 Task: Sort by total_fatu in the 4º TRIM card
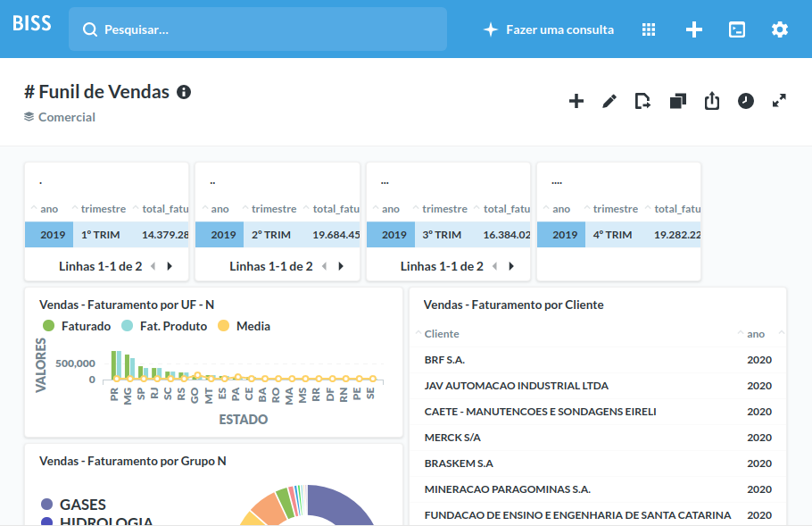pos(677,209)
